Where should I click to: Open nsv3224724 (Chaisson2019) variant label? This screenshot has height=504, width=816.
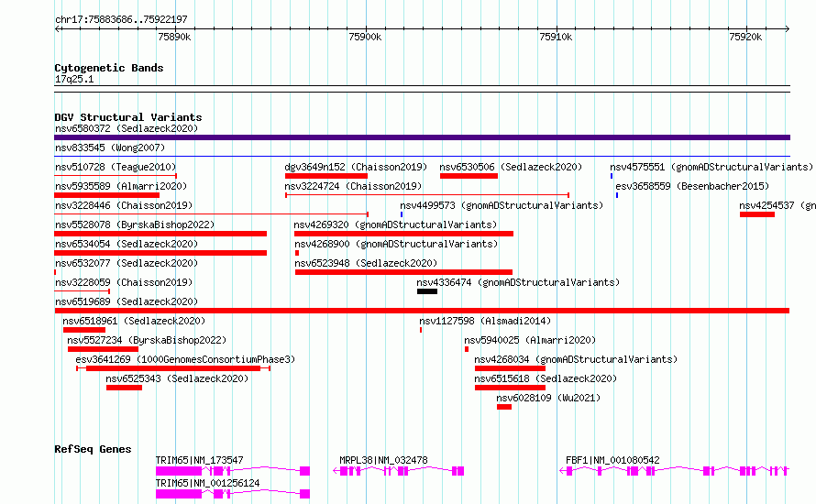pyautogui.click(x=353, y=186)
